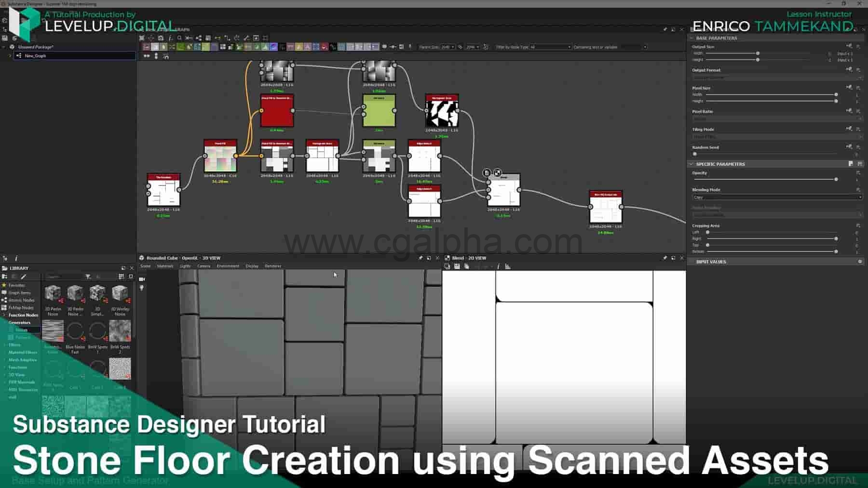
Task: Select Atomic Nodes in Library tree
Action: [x=22, y=300]
